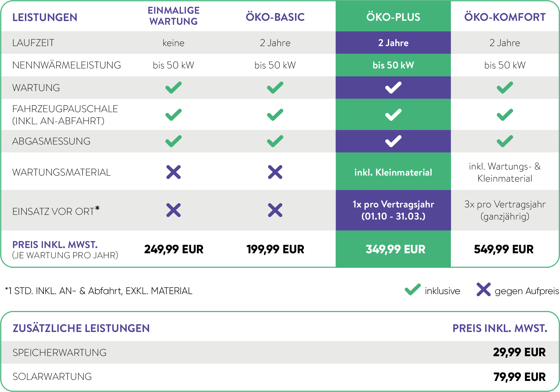Viewport: 560px width, 392px height.
Task: Click the purple gegen Aufpreis legend X
Action: coord(484,290)
